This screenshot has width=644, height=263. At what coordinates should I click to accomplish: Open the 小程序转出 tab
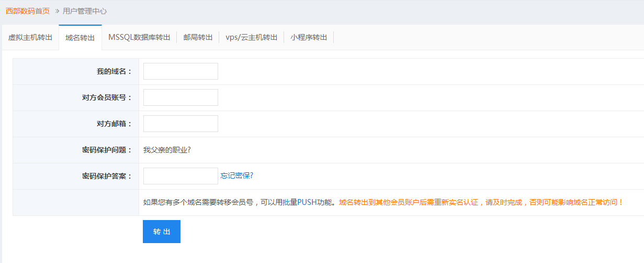point(309,38)
